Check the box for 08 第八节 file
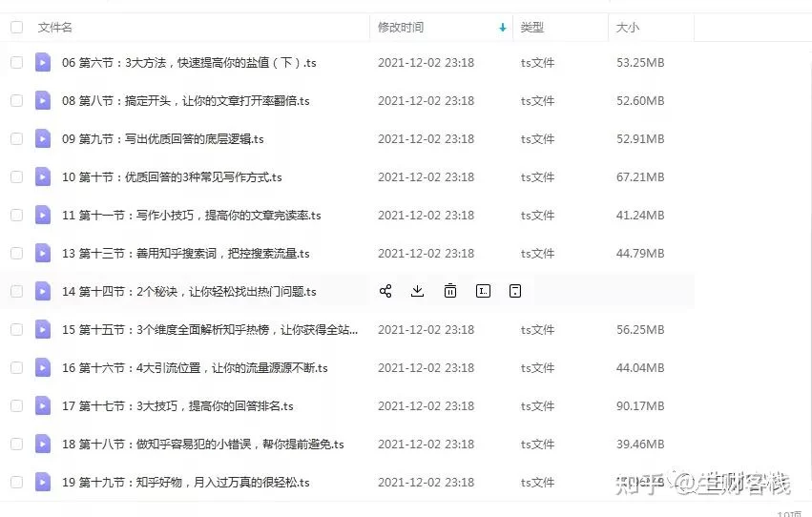The height and width of the screenshot is (517, 812). click(16, 101)
